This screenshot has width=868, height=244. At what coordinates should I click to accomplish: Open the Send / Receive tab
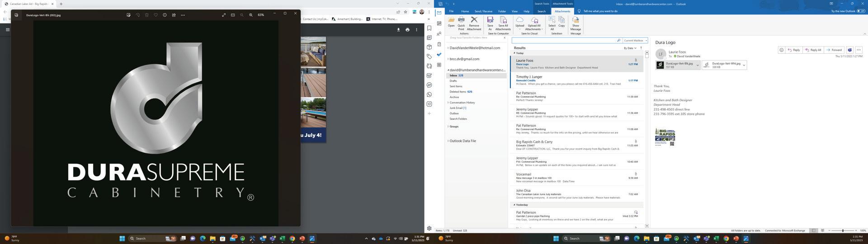[483, 11]
